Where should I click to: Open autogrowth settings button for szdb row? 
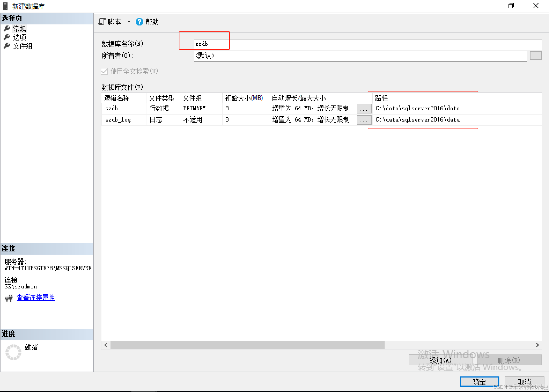tap(364, 109)
